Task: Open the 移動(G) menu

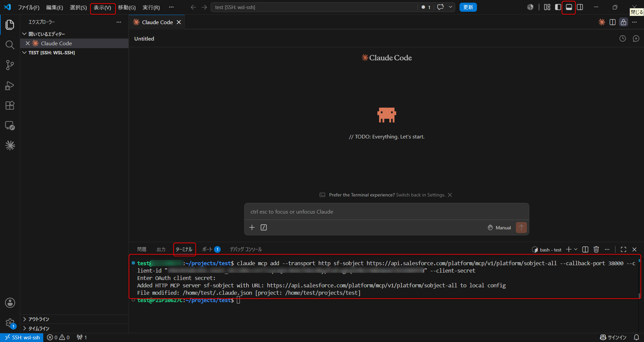Action: [x=127, y=7]
